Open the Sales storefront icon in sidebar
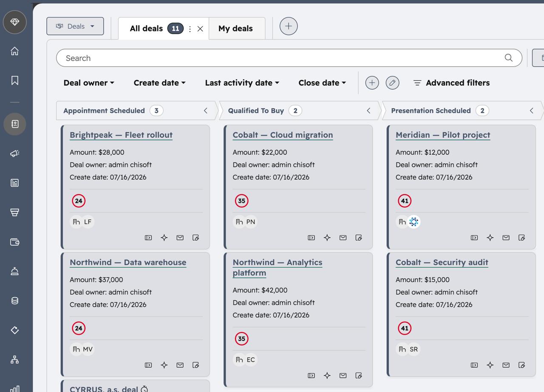 (x=15, y=212)
